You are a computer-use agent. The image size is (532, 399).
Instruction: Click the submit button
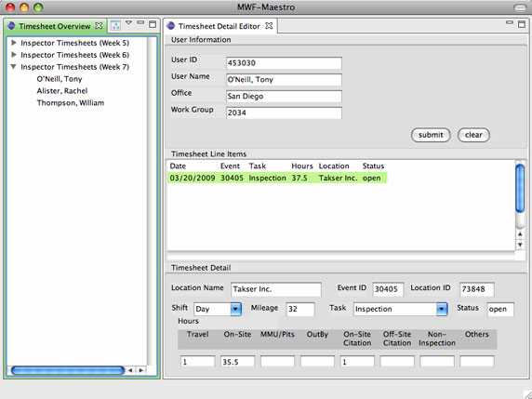click(431, 135)
